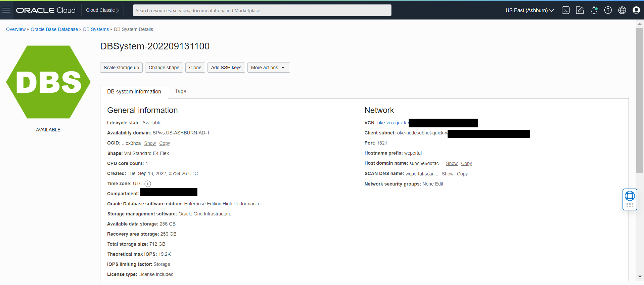Click the Clone button
This screenshot has width=644, height=285.
pyautogui.click(x=195, y=68)
